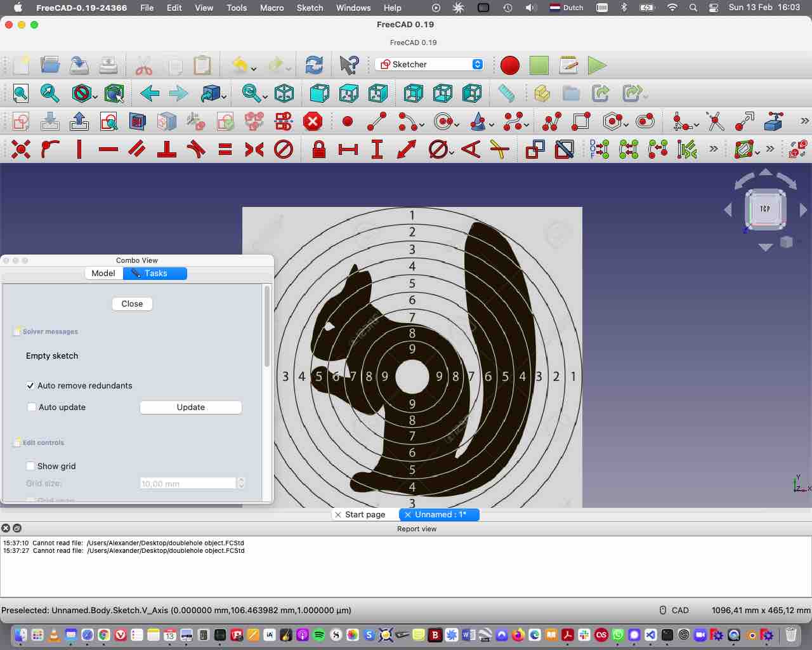Click the Tasks panel vertical scrollbar
The width and height of the screenshot is (812, 650).
tap(267, 327)
